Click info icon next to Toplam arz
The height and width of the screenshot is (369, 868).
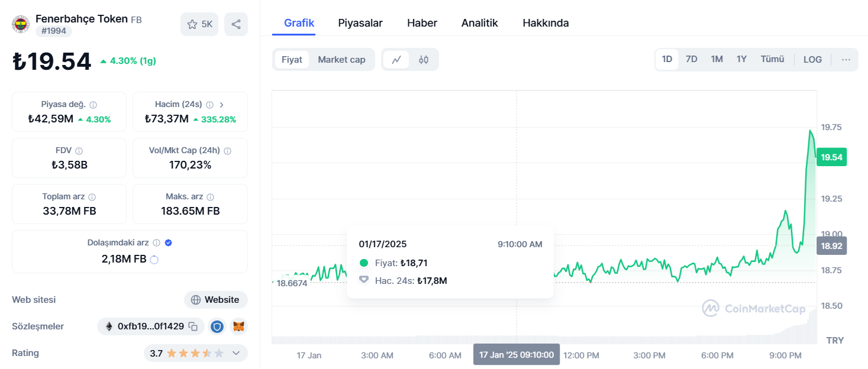[x=92, y=197]
